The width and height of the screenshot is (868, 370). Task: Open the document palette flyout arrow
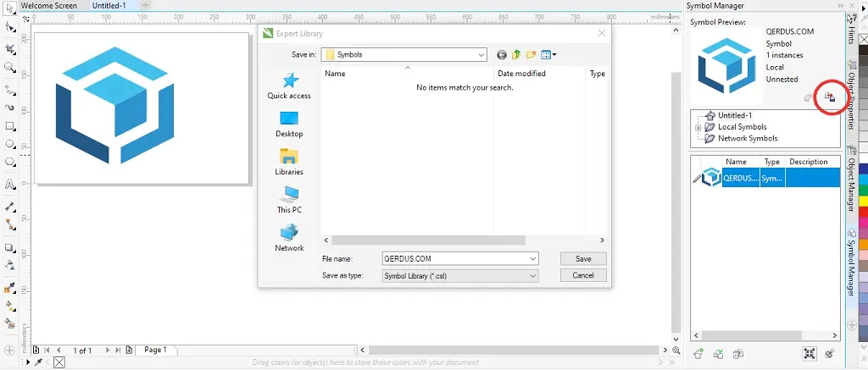[29, 363]
